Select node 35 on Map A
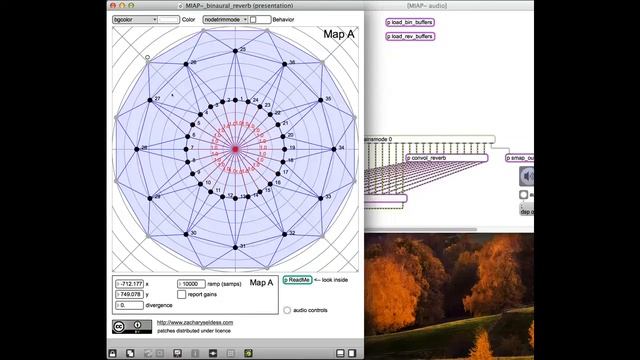Image resolution: width=640 pixels, height=360 pixels. (320, 100)
